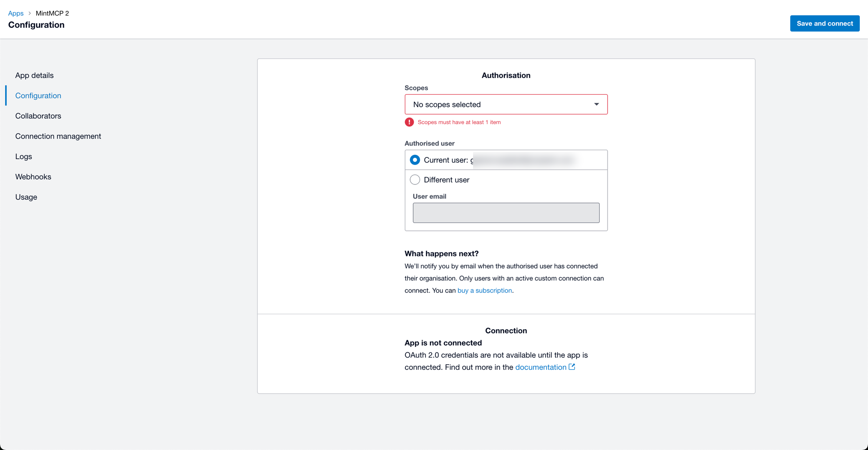Open the Webhooks section

point(33,177)
